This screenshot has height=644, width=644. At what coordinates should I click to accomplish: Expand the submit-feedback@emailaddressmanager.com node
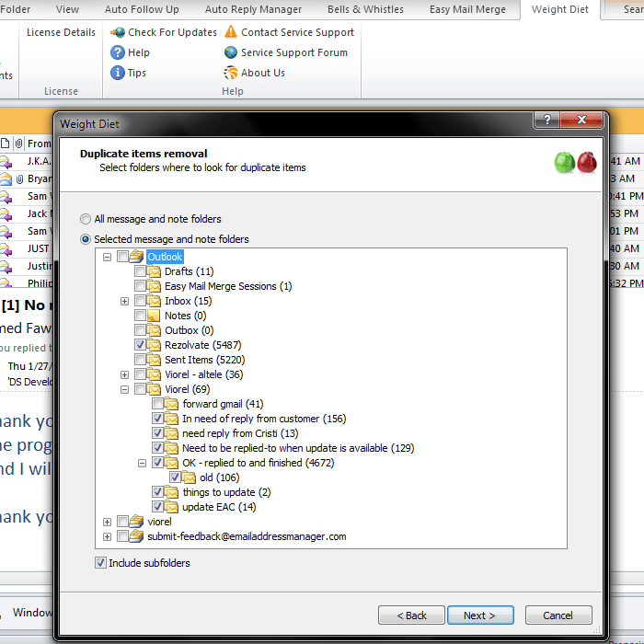[108, 536]
